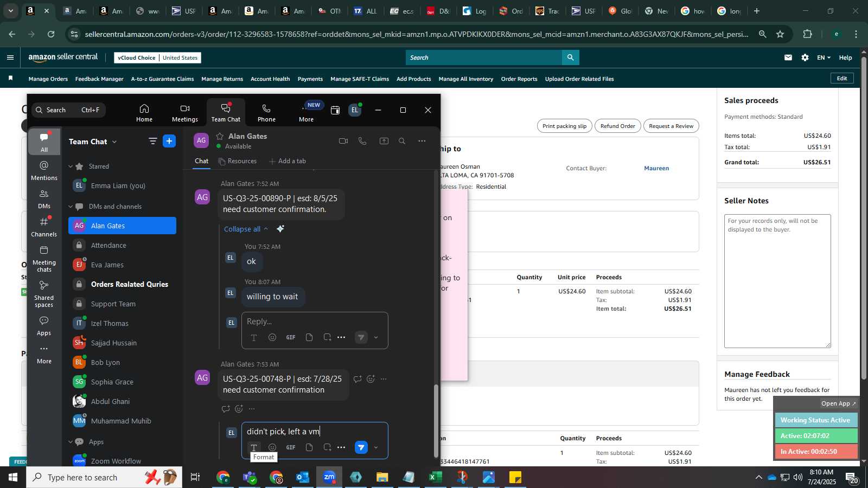Click the chat message scrollbar
The width and height of the screenshot is (868, 488).
pos(436,420)
